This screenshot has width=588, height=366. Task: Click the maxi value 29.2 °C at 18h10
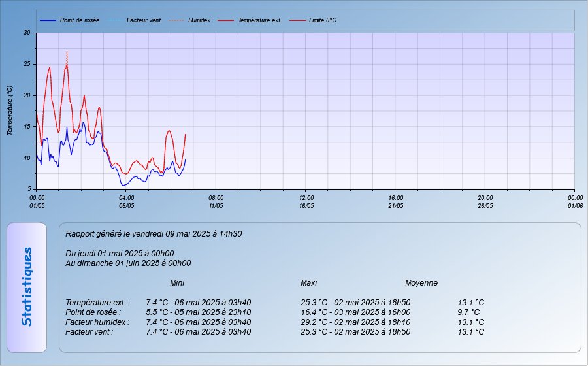coord(355,322)
